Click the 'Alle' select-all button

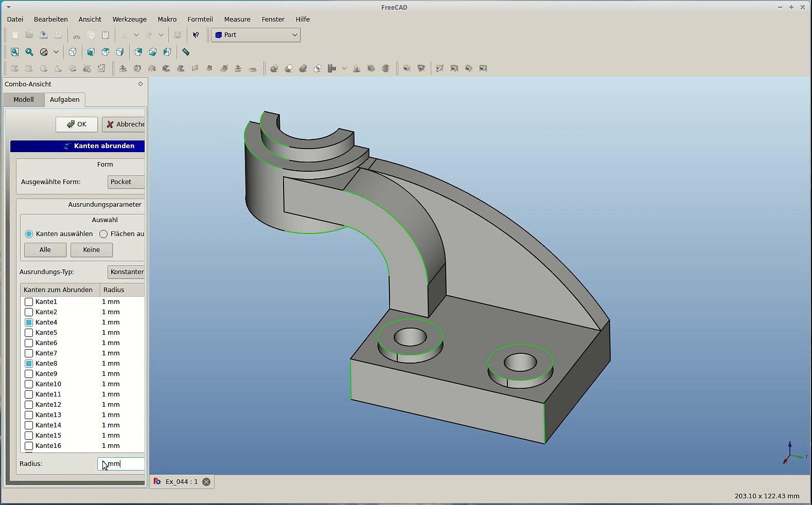tap(45, 250)
